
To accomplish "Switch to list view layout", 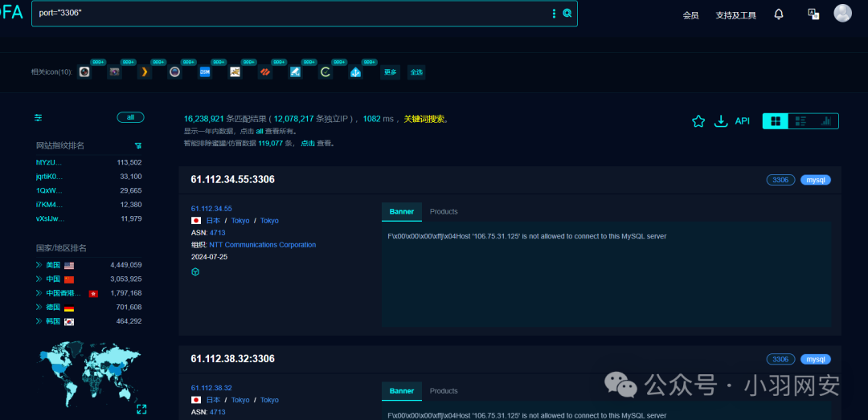I will point(800,121).
